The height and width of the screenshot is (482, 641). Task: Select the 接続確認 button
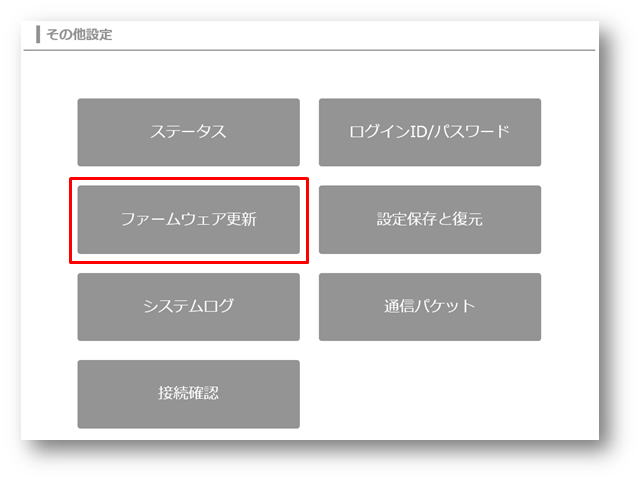(x=188, y=394)
